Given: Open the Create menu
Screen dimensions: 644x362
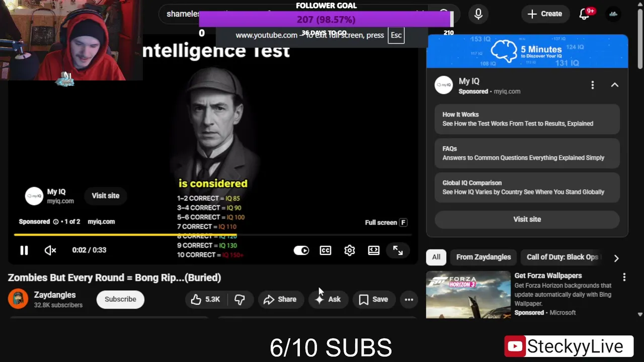Looking at the screenshot, I should coord(545,14).
